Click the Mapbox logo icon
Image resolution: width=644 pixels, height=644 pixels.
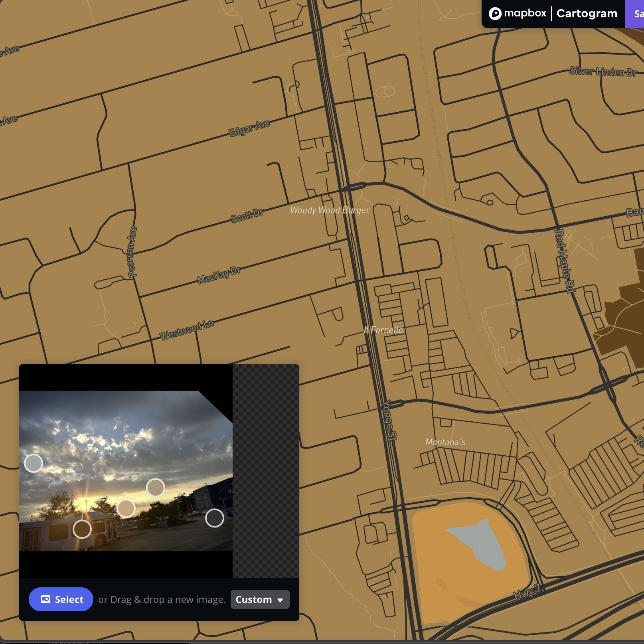click(x=496, y=13)
